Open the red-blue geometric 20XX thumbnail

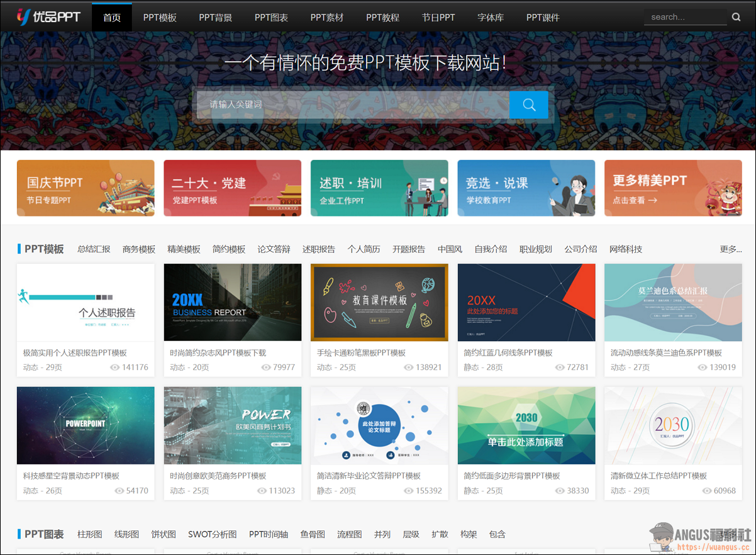[x=526, y=303]
